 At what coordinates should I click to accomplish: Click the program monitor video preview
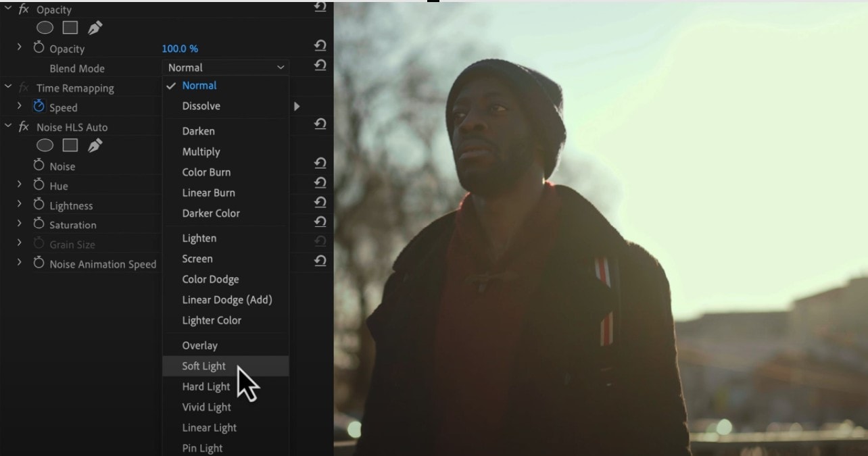click(601, 228)
